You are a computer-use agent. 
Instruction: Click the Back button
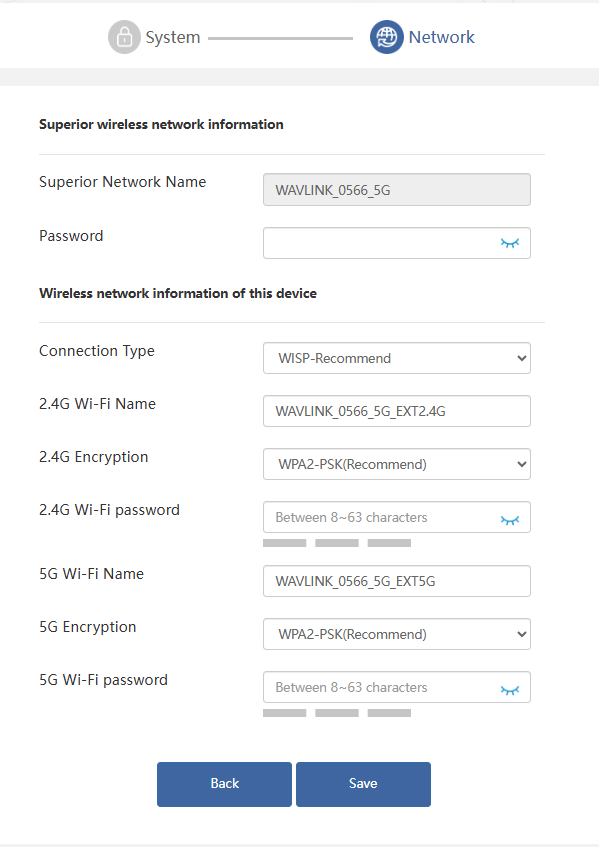tap(224, 784)
